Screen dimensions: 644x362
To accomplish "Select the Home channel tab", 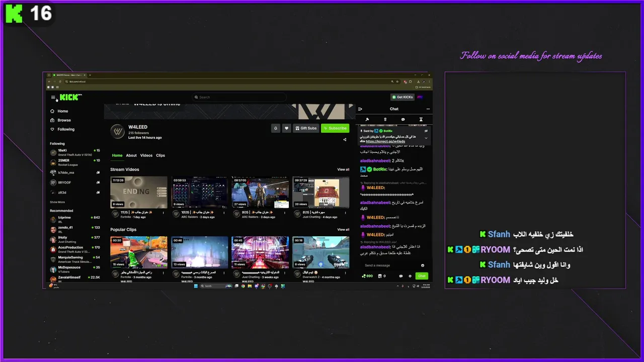I will click(117, 155).
